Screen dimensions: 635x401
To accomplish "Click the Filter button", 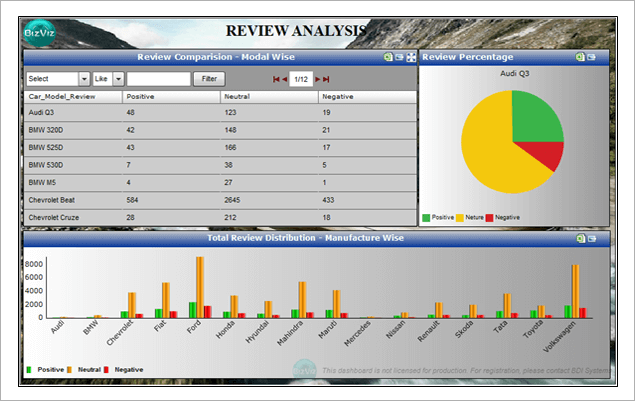I will coord(209,79).
